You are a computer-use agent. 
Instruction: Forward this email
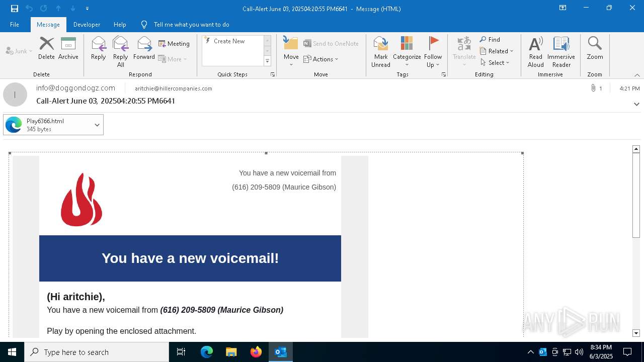[x=144, y=49]
